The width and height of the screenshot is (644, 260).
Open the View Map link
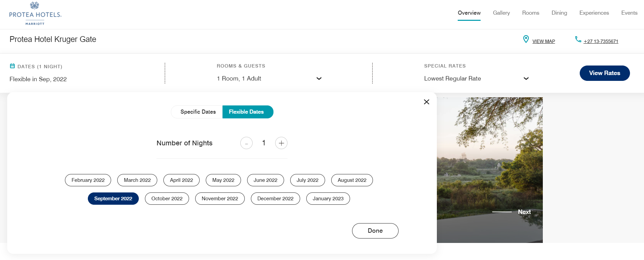tap(544, 41)
